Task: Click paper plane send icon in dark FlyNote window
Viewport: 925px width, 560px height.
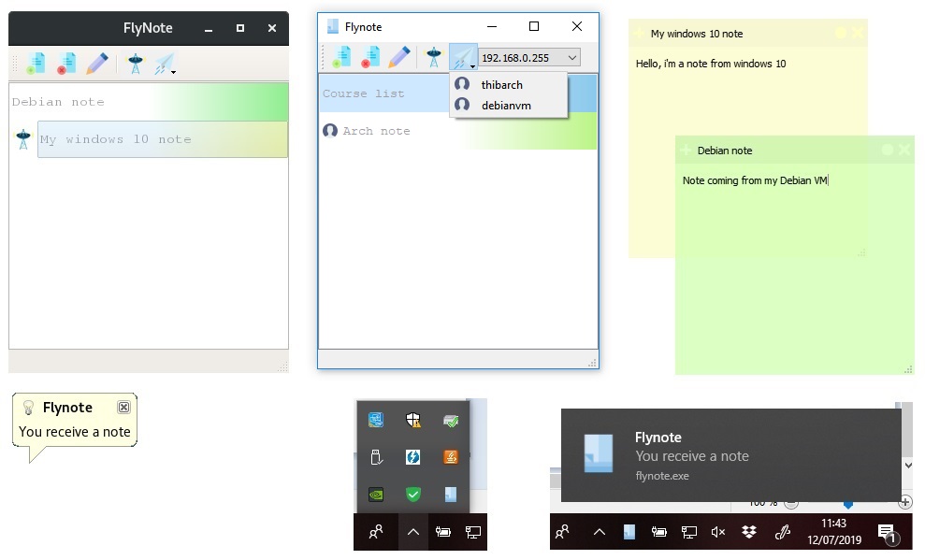Action: [x=164, y=63]
